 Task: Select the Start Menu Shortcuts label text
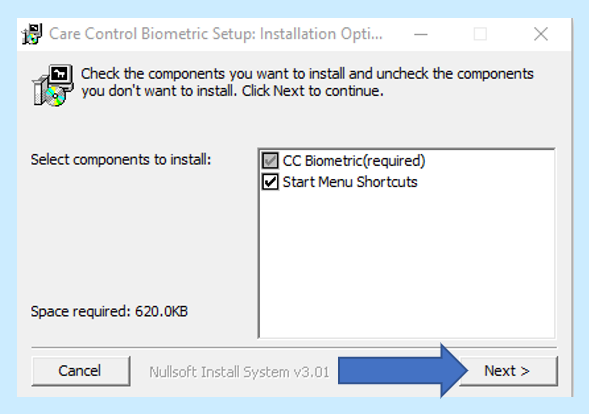(350, 182)
